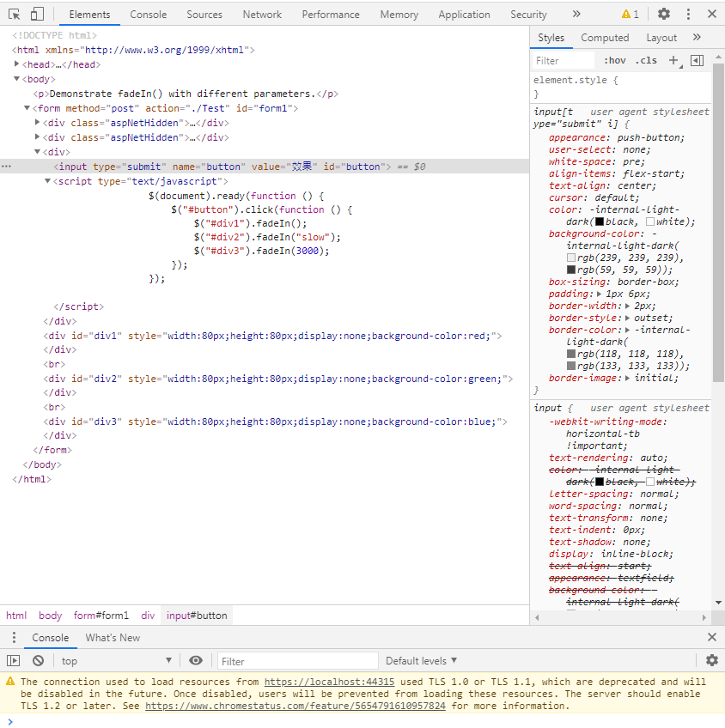
Task: Activate the inspect element picker icon
Action: (x=15, y=15)
